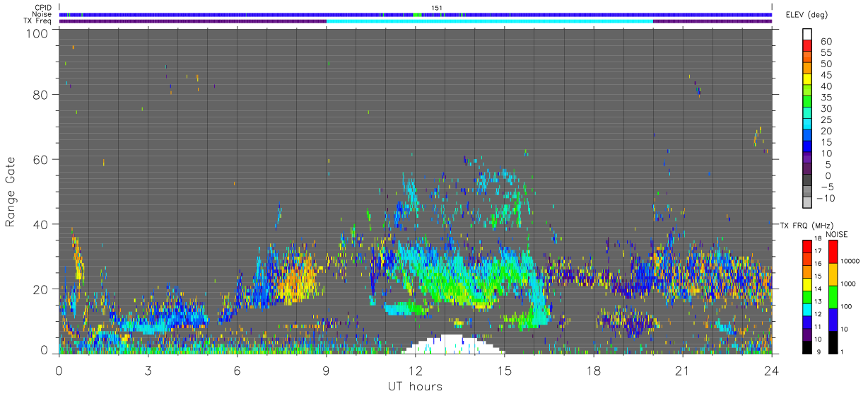The height and width of the screenshot is (401, 868).
Task: Click the 'UT hours' axis title
Action: 415,386
